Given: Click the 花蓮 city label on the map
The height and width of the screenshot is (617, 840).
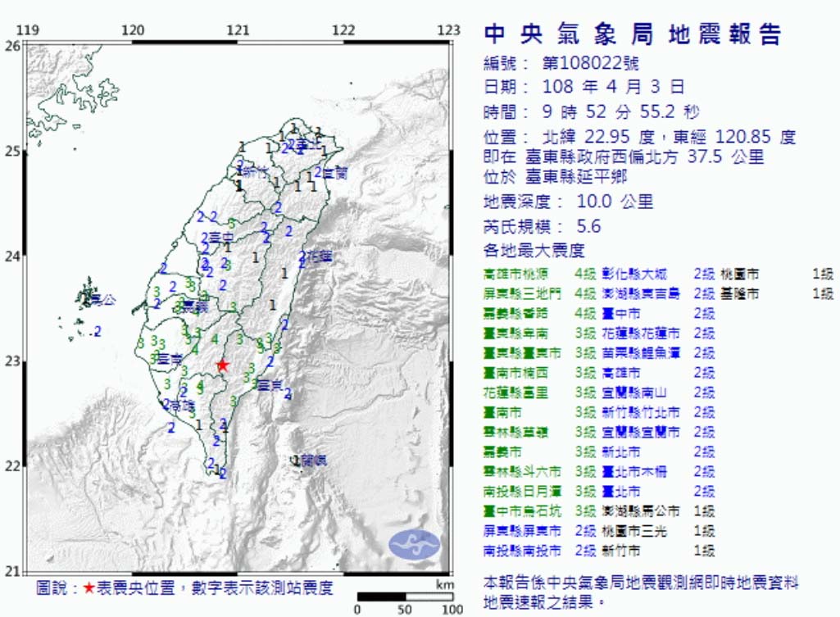Looking at the screenshot, I should tap(320, 256).
